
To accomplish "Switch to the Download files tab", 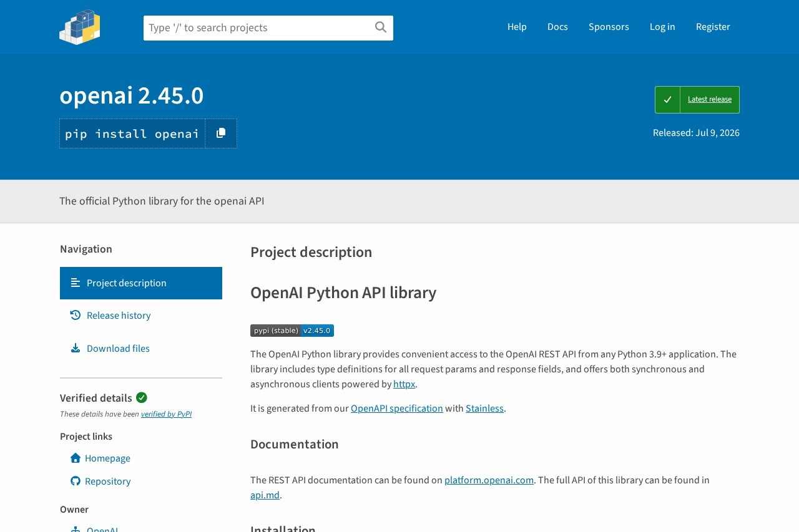I will point(141,348).
